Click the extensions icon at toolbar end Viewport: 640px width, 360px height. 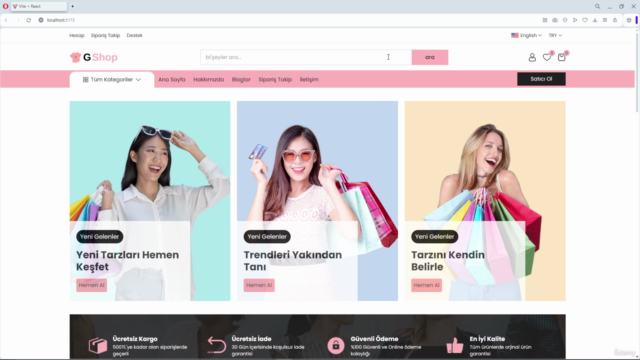(615, 20)
